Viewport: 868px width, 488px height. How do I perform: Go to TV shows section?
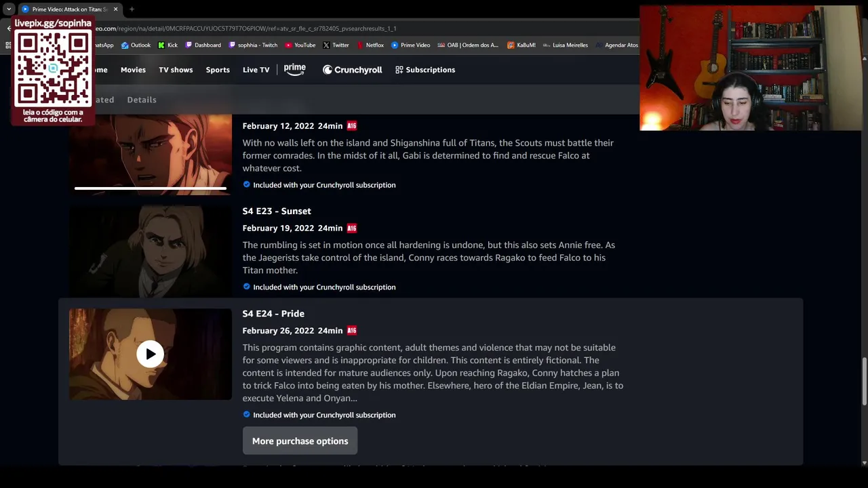(x=176, y=70)
